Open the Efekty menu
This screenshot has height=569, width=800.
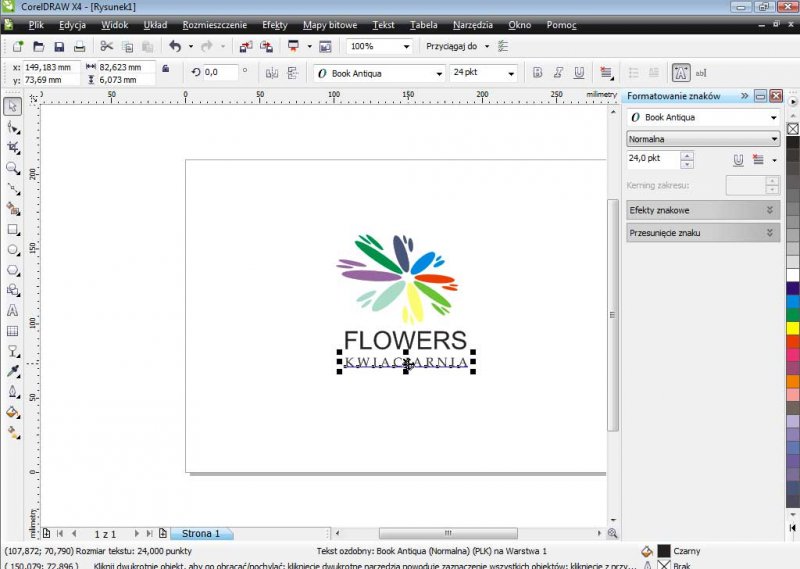(274, 24)
